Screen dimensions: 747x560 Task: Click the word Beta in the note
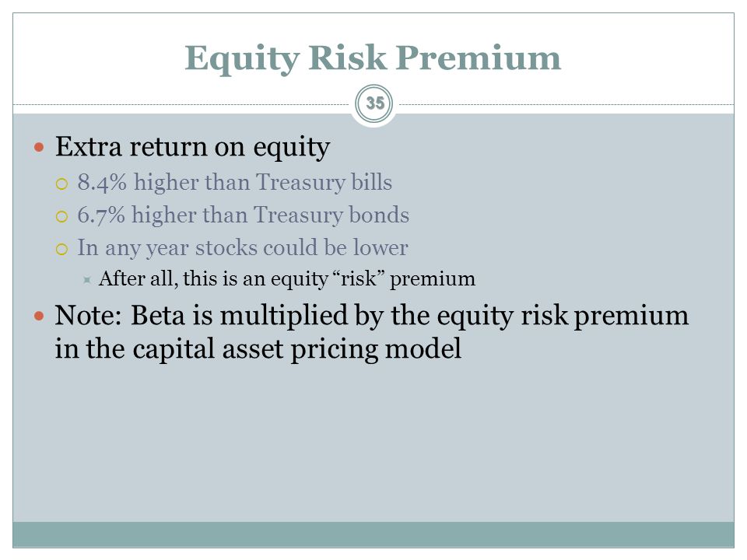click(x=158, y=315)
